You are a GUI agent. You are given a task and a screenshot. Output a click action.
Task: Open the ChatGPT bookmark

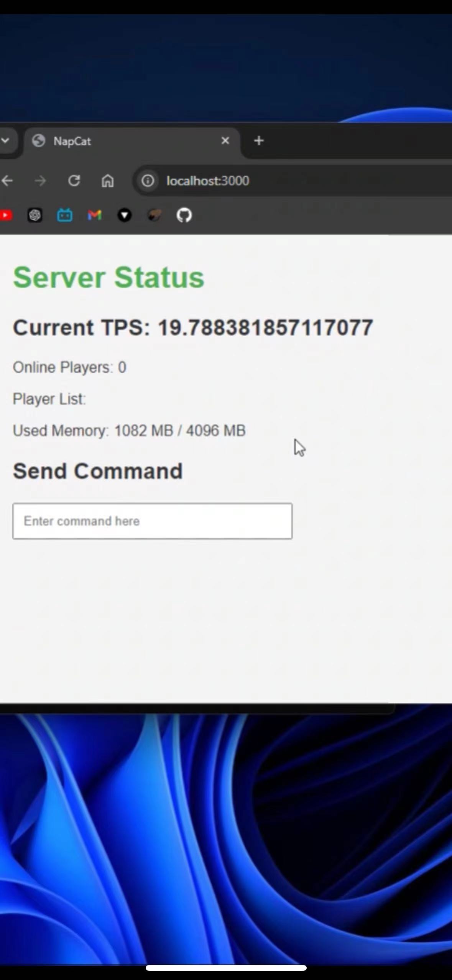pyautogui.click(x=35, y=215)
